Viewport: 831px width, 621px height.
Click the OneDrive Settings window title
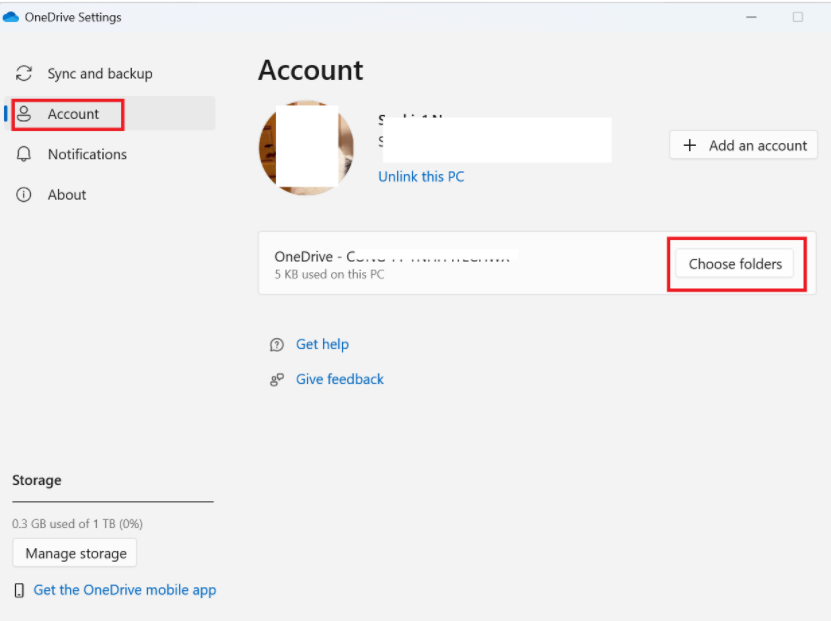[x=73, y=17]
